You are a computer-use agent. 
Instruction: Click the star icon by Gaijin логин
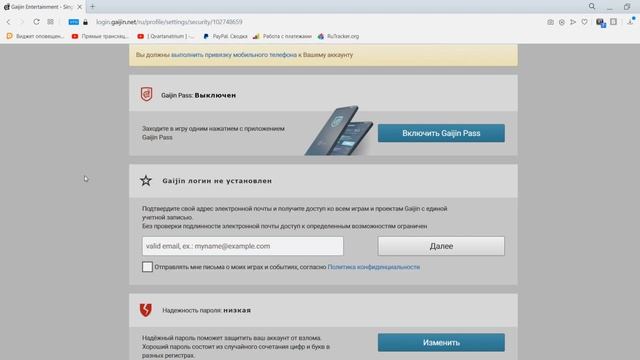[x=146, y=180]
